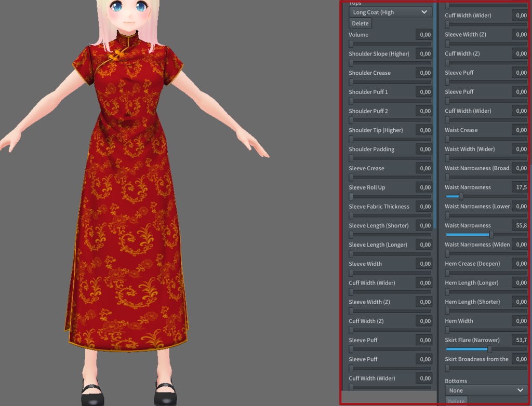Select the Sleeve Puff value field

[x=520, y=73]
